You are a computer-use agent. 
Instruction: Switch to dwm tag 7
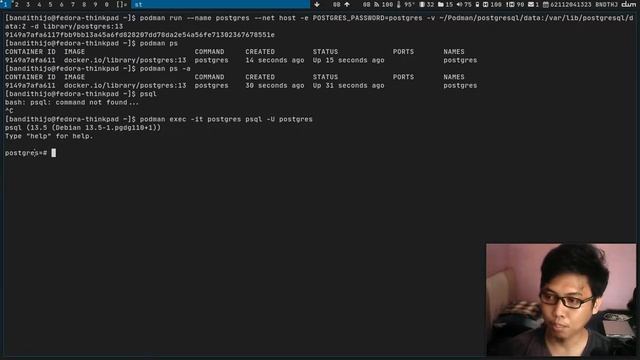(x=73, y=4)
